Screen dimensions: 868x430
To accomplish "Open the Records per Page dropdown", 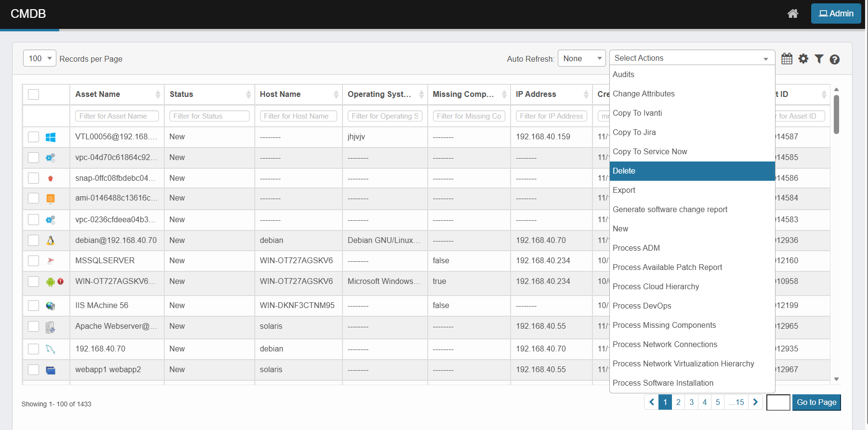I will [x=39, y=58].
